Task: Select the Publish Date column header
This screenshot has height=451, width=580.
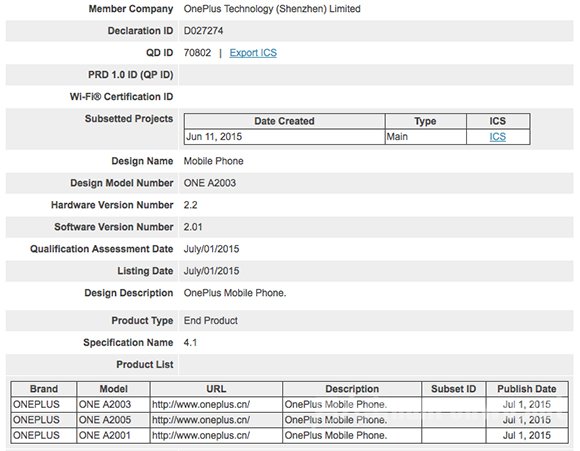Action: [527, 389]
